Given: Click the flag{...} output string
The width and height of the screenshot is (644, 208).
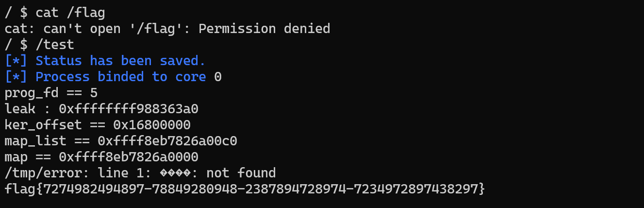Looking at the screenshot, I should [x=245, y=190].
